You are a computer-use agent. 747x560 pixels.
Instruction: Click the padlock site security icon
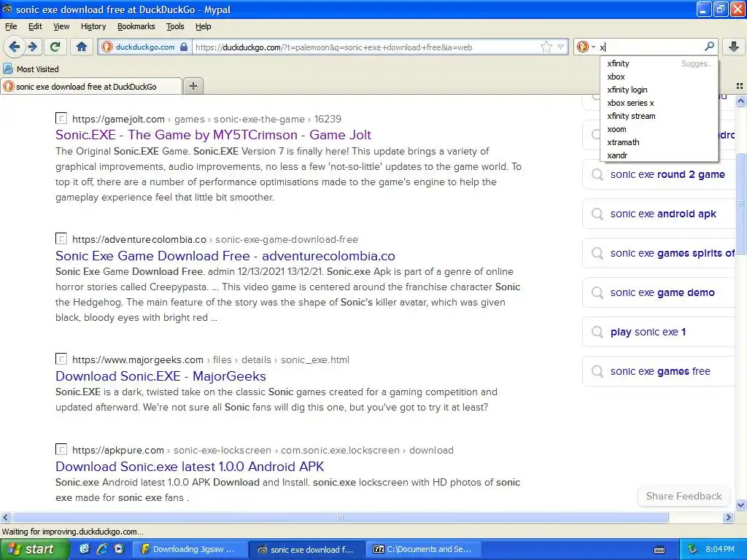(x=184, y=47)
